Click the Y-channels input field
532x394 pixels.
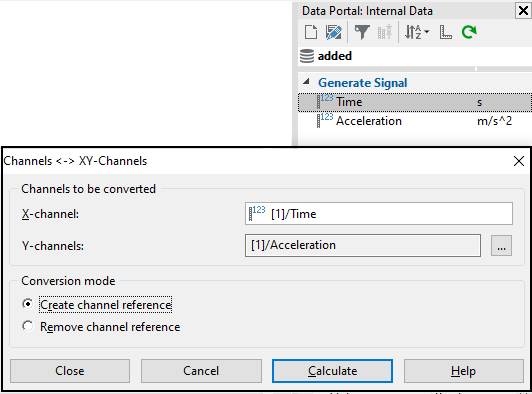363,245
